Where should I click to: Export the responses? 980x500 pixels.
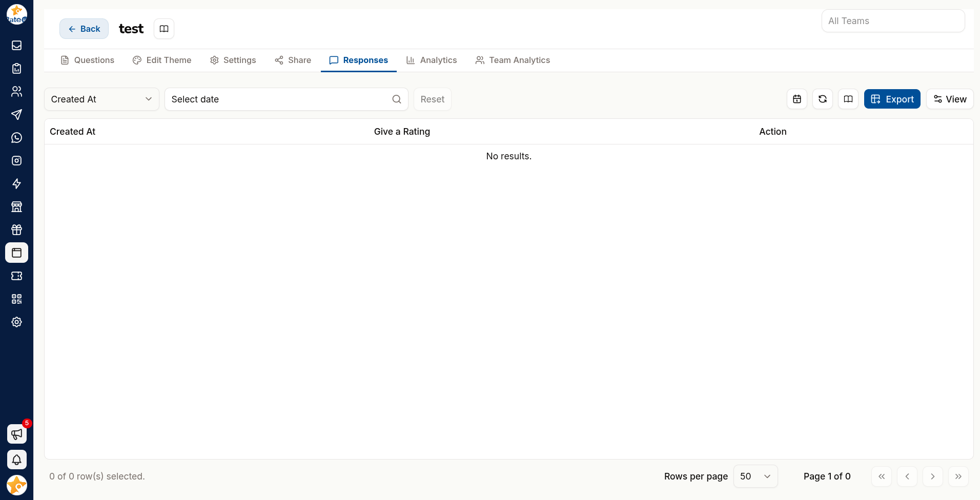(892, 99)
